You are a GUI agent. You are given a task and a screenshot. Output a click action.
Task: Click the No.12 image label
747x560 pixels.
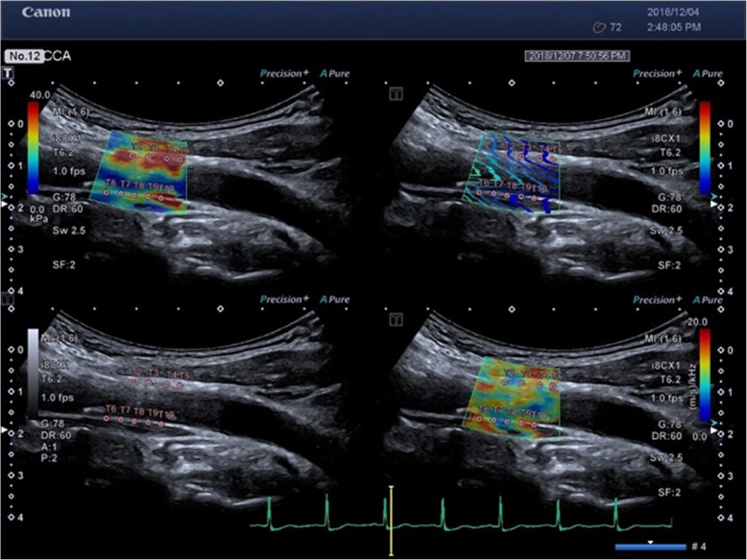(23, 56)
